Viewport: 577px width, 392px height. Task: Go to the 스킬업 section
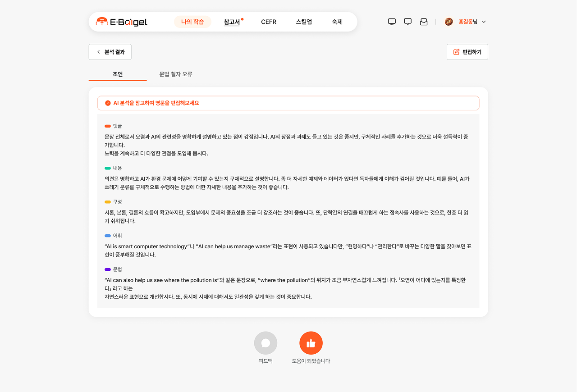click(304, 21)
